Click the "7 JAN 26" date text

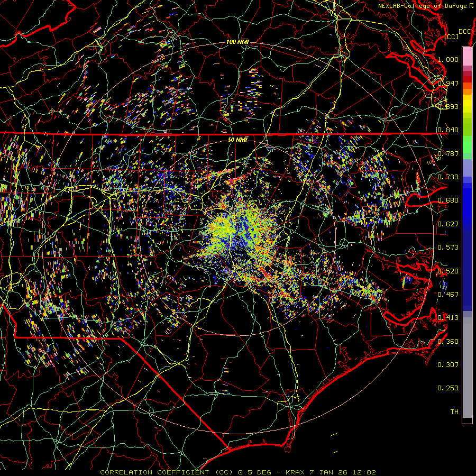tap(328, 472)
